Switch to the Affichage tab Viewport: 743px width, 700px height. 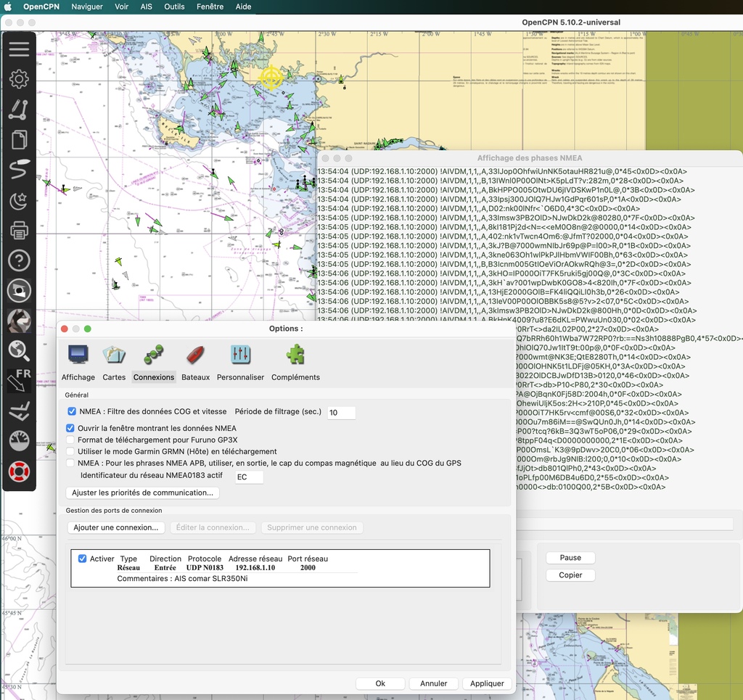coord(78,363)
